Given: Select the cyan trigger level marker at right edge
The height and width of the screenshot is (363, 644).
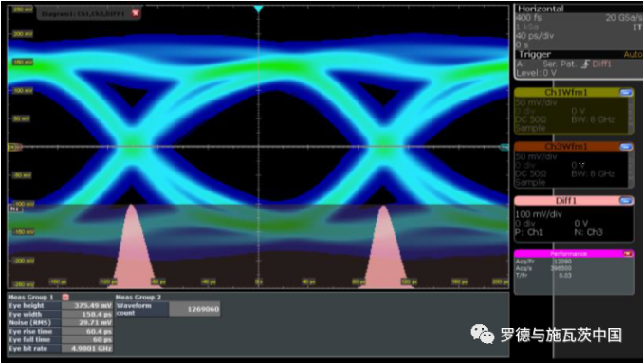Looking at the screenshot, I should [505, 147].
